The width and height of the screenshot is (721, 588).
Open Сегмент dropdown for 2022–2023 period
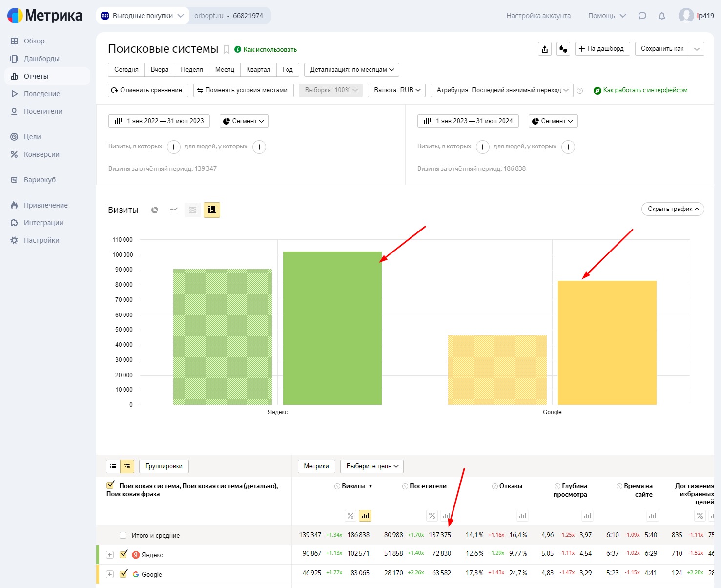pos(244,121)
